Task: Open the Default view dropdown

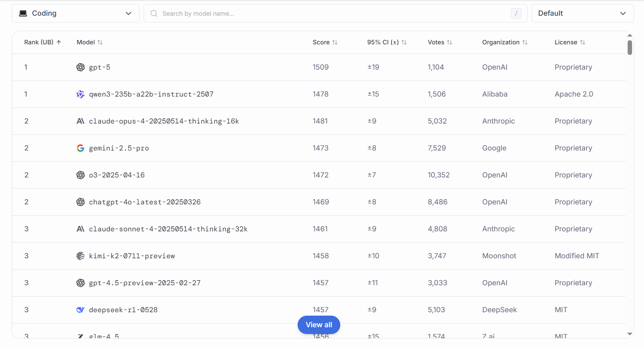Action: pyautogui.click(x=583, y=13)
